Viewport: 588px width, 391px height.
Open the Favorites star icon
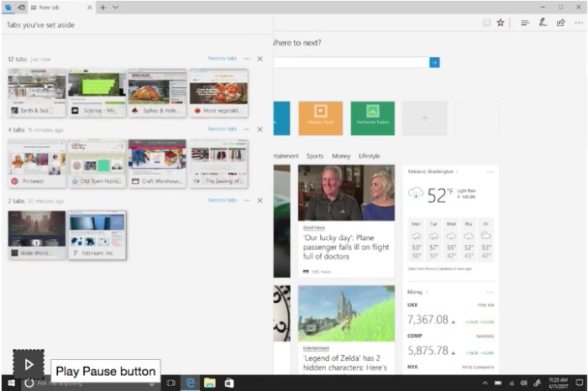pyautogui.click(x=501, y=23)
